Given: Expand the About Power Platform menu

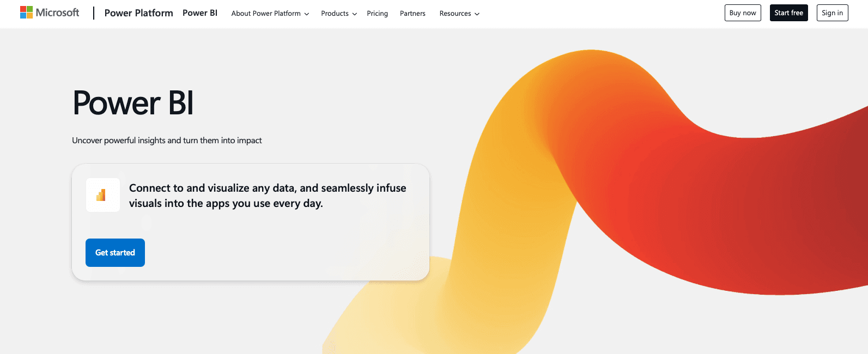Looking at the screenshot, I should (x=270, y=14).
